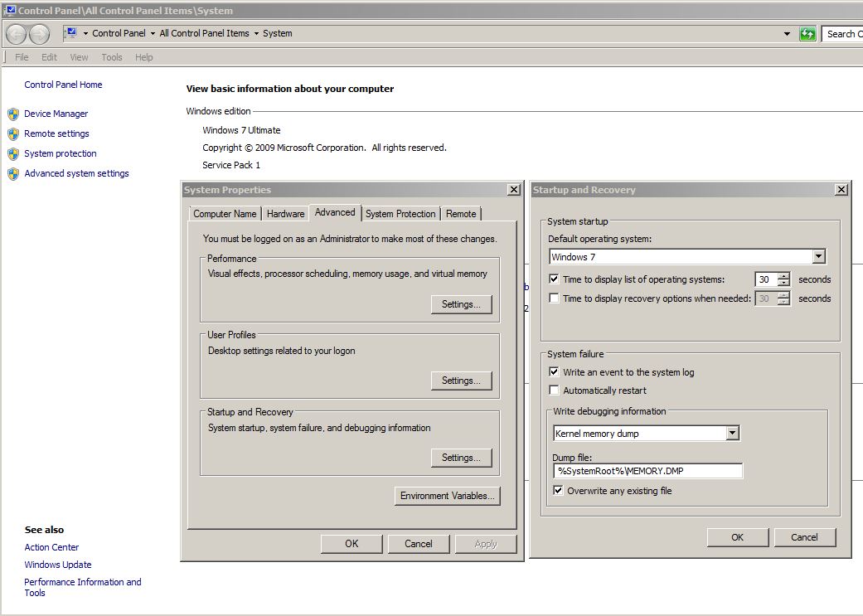Open the Action Center link
Image resolution: width=863 pixels, height=616 pixels.
pos(51,547)
